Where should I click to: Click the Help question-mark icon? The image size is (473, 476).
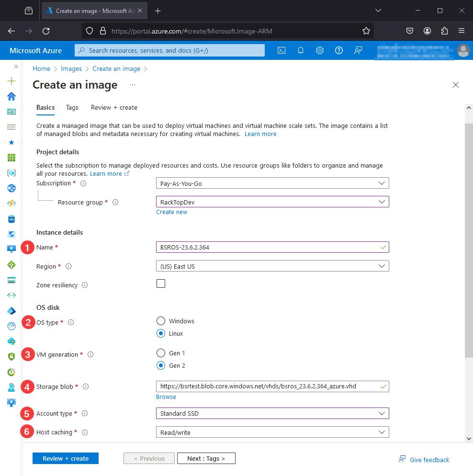(339, 50)
